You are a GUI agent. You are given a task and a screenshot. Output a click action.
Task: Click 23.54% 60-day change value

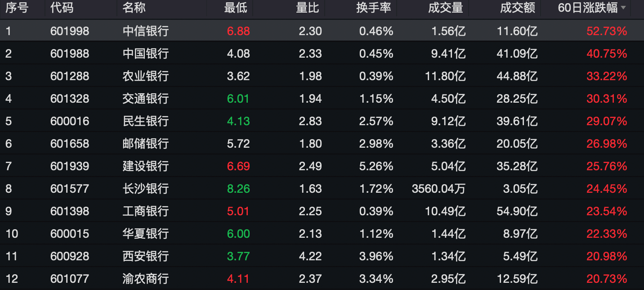point(607,211)
